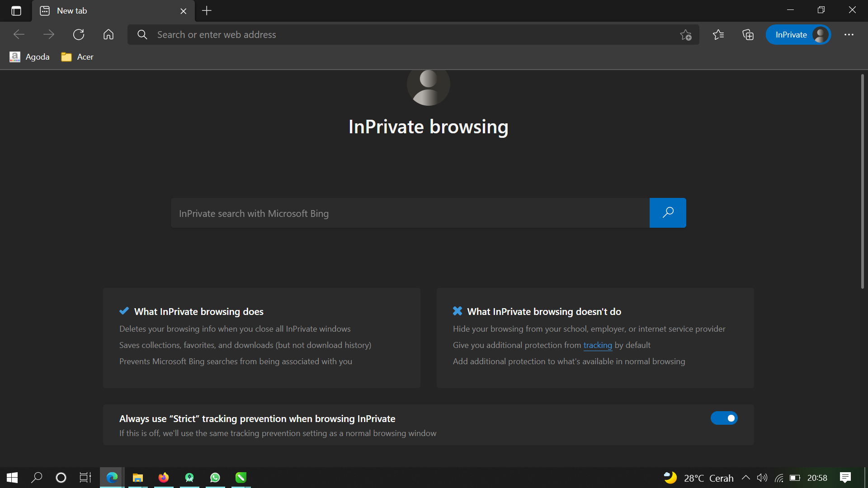This screenshot has height=488, width=868.
Task: Click the Microsoft Edge taskbar icon
Action: pyautogui.click(x=112, y=478)
